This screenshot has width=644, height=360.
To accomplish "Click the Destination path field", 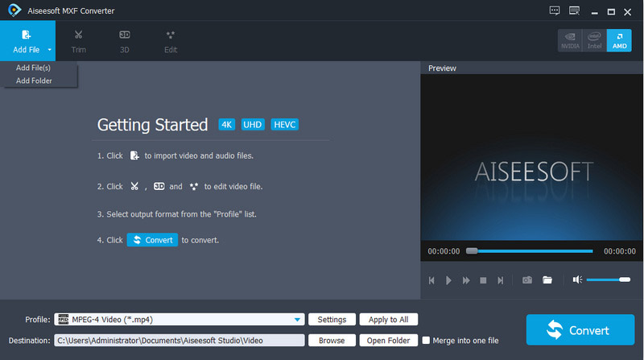I will (180, 341).
